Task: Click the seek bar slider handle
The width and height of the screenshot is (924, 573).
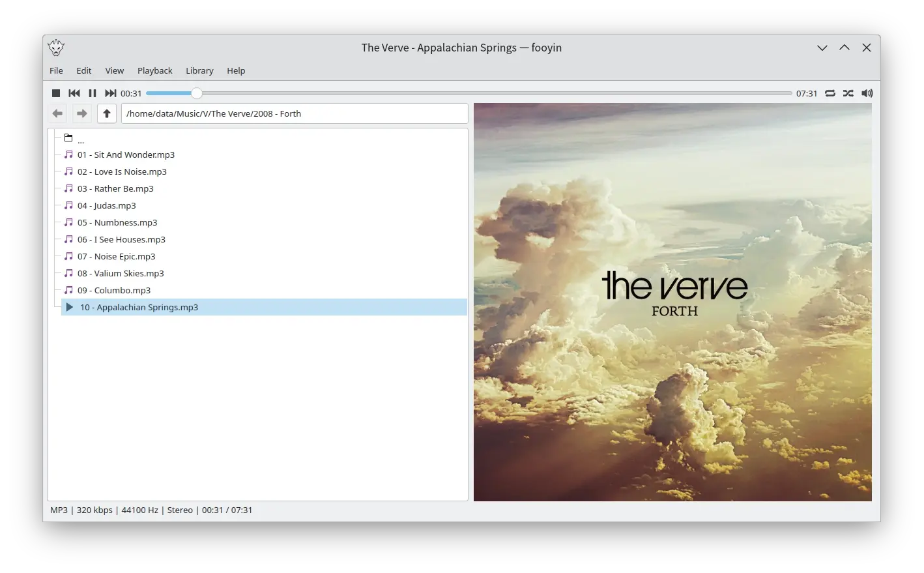Action: tap(196, 93)
